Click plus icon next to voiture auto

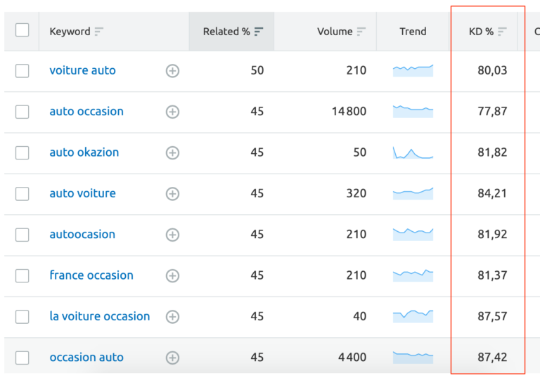point(172,71)
